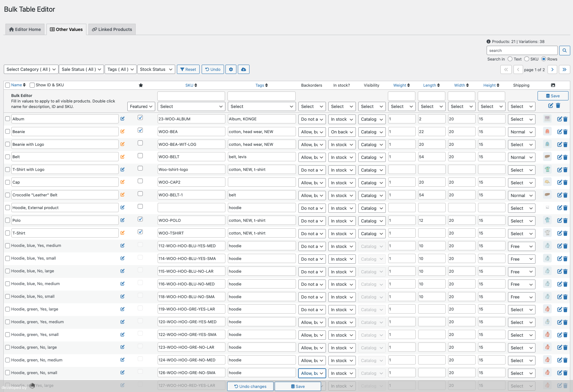Select the SKU search radio button

tap(527, 59)
